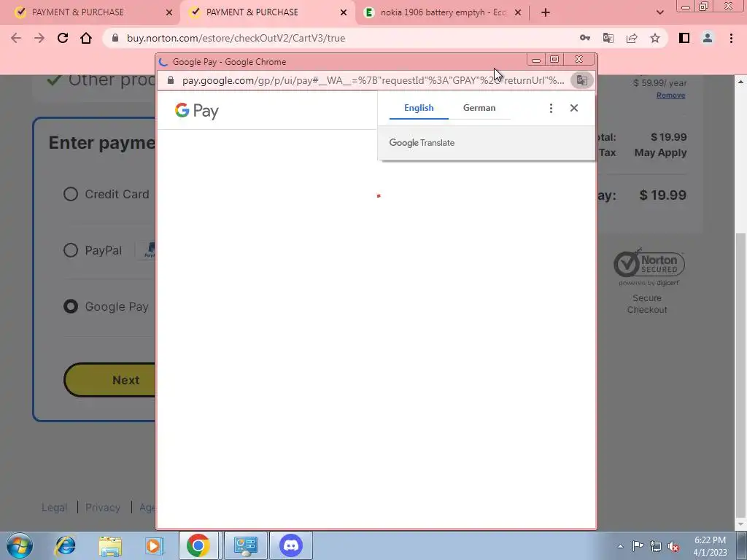Open the Windows Start menu orb

20,545
